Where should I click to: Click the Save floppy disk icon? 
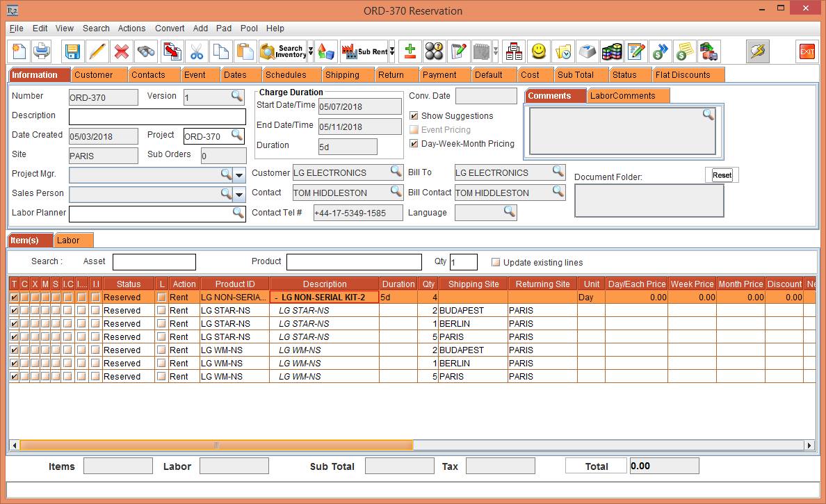[72, 51]
